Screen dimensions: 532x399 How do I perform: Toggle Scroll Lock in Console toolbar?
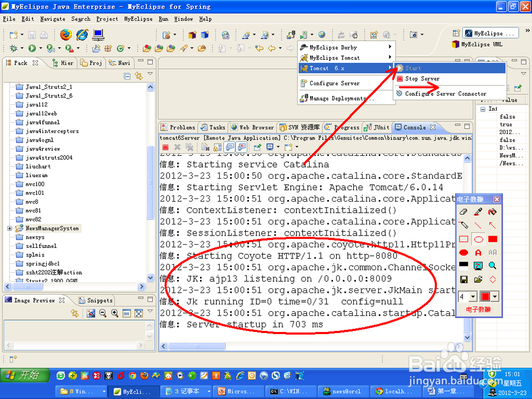point(217,147)
